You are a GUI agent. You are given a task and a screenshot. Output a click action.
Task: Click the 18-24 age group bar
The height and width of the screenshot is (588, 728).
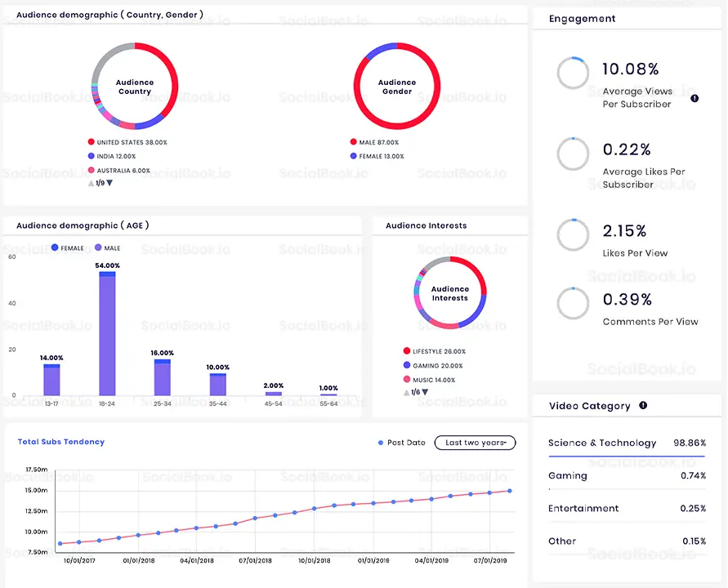[x=107, y=333]
